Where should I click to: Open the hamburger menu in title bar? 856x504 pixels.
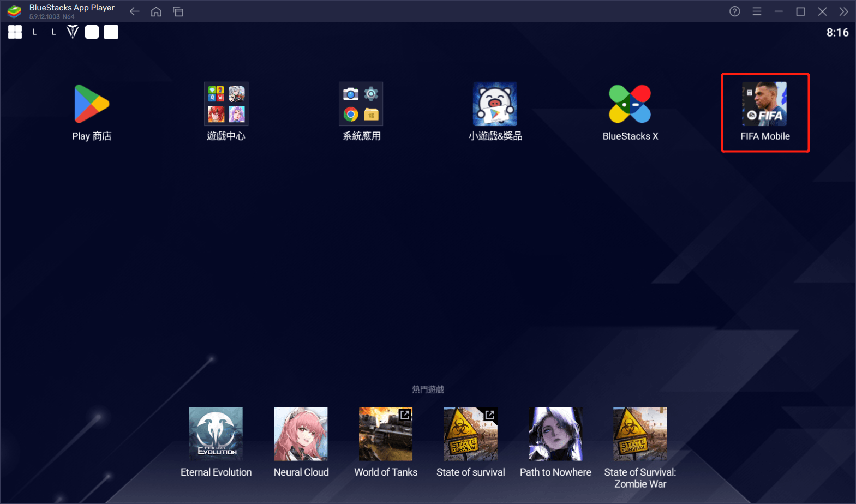click(x=757, y=11)
